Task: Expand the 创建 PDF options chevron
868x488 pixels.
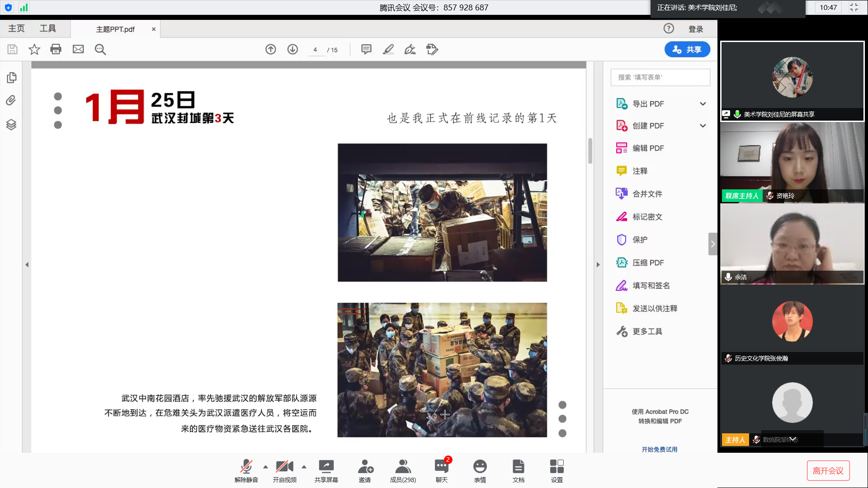Action: [x=703, y=126]
